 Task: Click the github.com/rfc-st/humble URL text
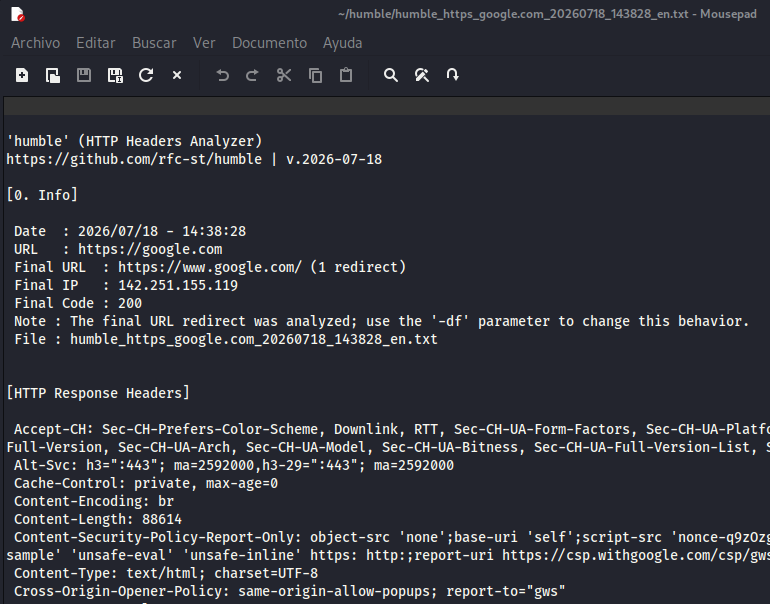pos(134,159)
